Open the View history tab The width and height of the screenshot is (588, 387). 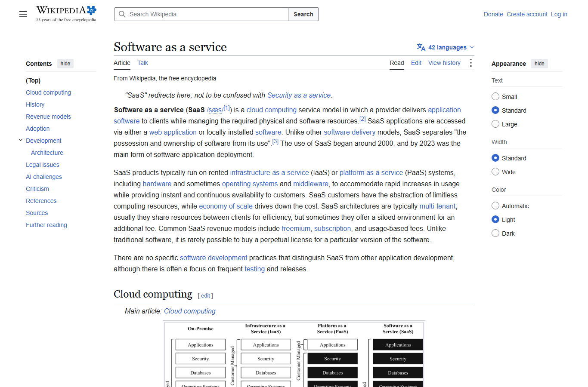444,63
